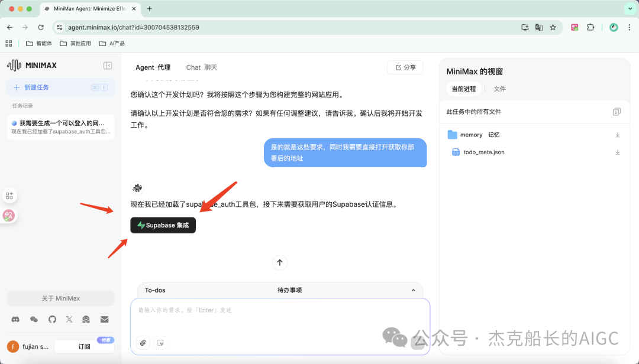639x364 pixels.
Task: Open the fujian s... user profile
Action: [x=28, y=346]
